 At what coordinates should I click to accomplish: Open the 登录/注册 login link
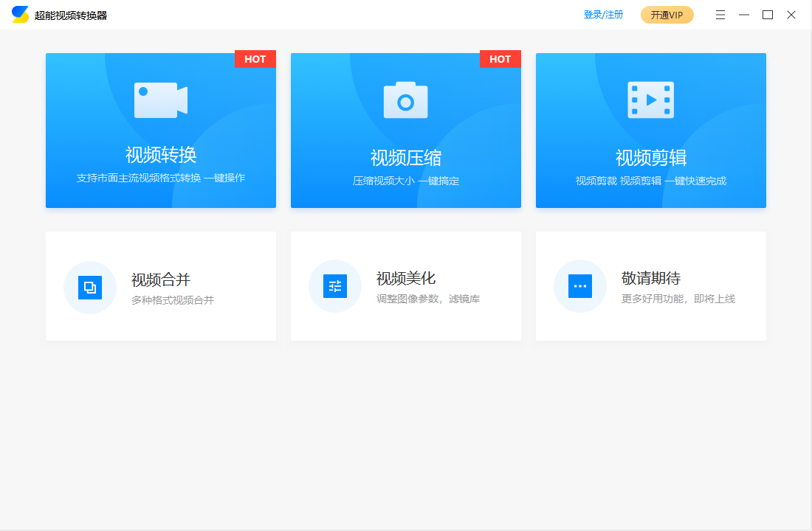click(x=602, y=14)
